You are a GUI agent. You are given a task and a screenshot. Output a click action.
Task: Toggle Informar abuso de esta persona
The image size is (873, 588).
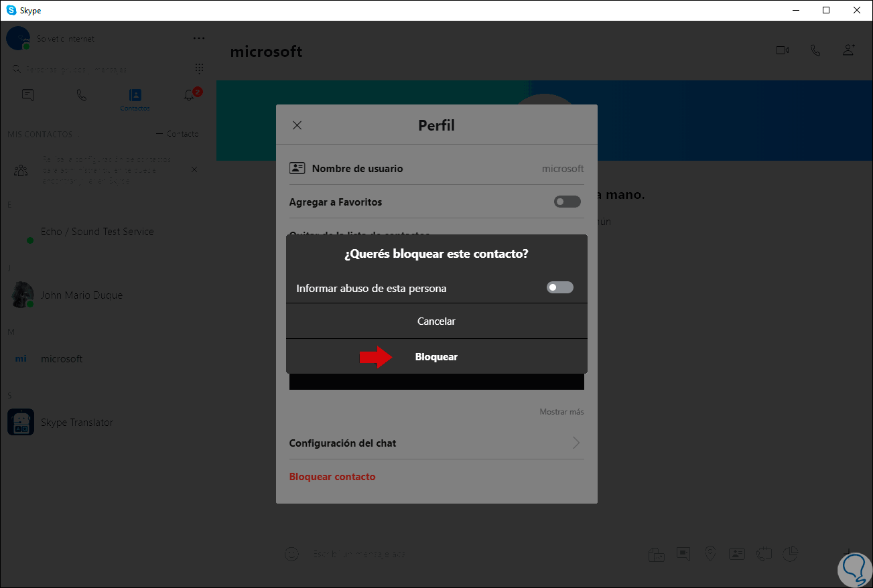pos(560,288)
